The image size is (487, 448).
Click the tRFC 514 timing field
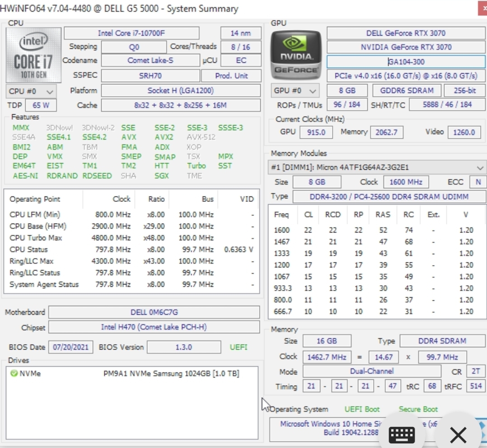476,386
